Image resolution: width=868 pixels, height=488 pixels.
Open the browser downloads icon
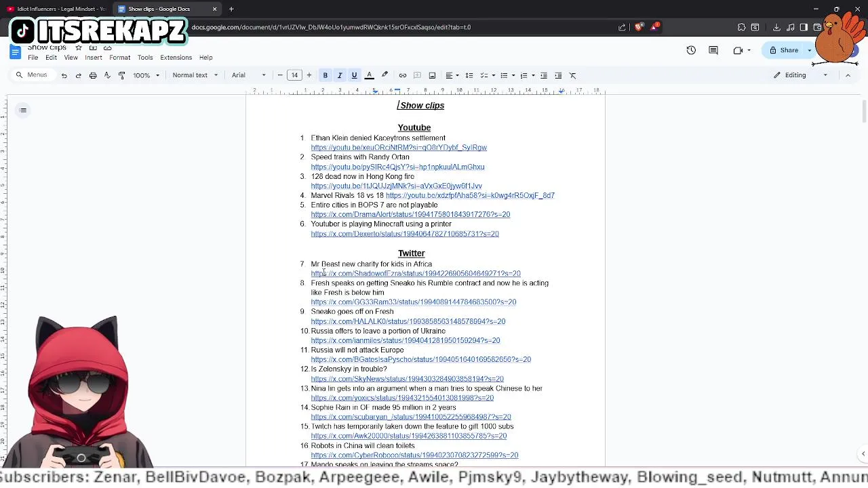(776, 27)
